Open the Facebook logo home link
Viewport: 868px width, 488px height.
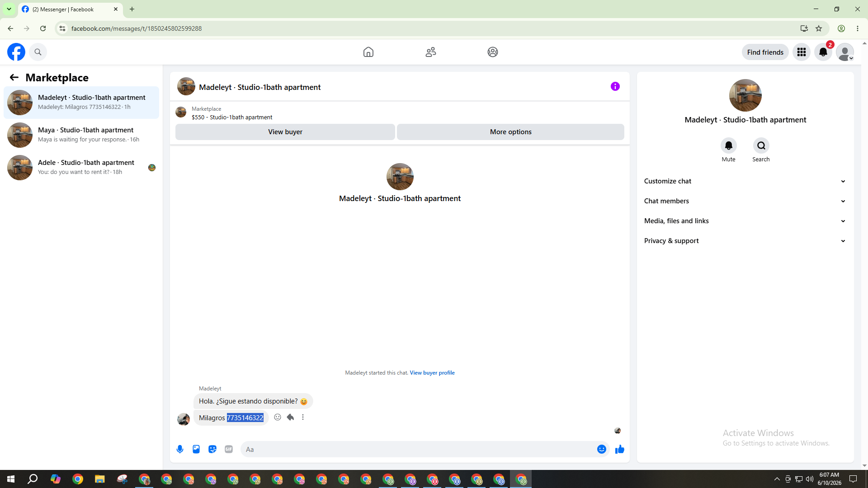click(x=16, y=52)
